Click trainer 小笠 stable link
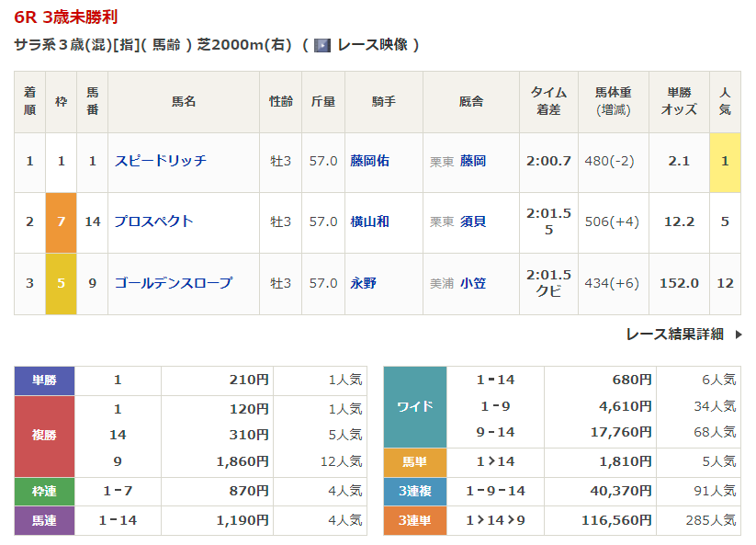 pos(473,283)
